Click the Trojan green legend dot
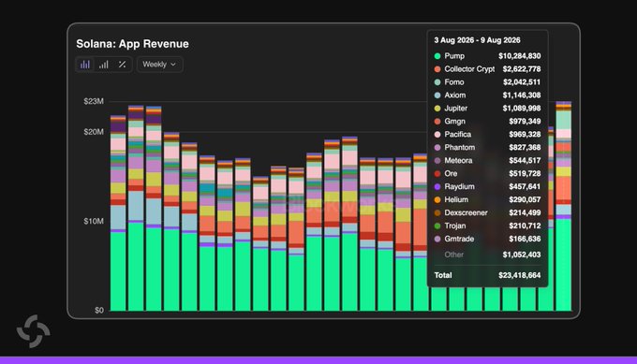The image size is (637, 364). (x=437, y=226)
